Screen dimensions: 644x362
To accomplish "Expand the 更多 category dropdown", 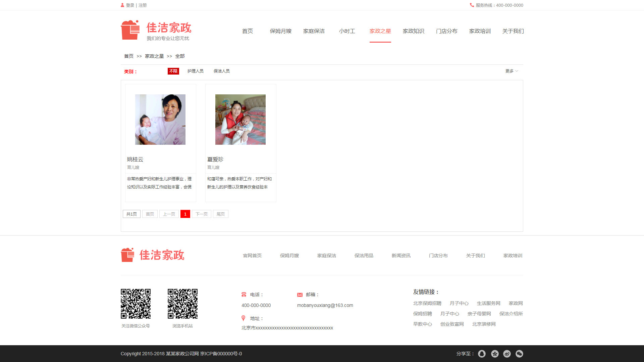I will (512, 71).
